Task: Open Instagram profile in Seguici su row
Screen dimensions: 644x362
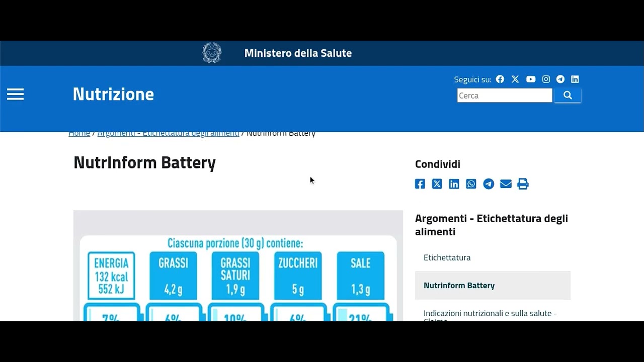Action: (546, 79)
